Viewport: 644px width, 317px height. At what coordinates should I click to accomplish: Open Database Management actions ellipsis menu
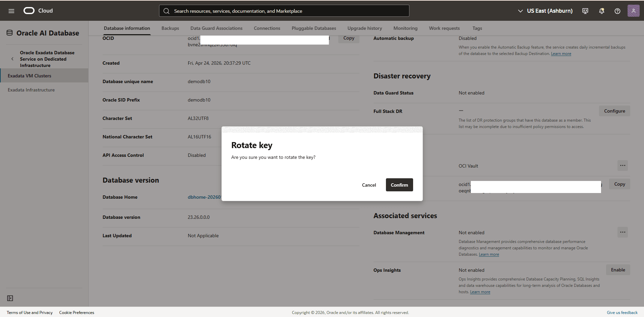pos(623,232)
